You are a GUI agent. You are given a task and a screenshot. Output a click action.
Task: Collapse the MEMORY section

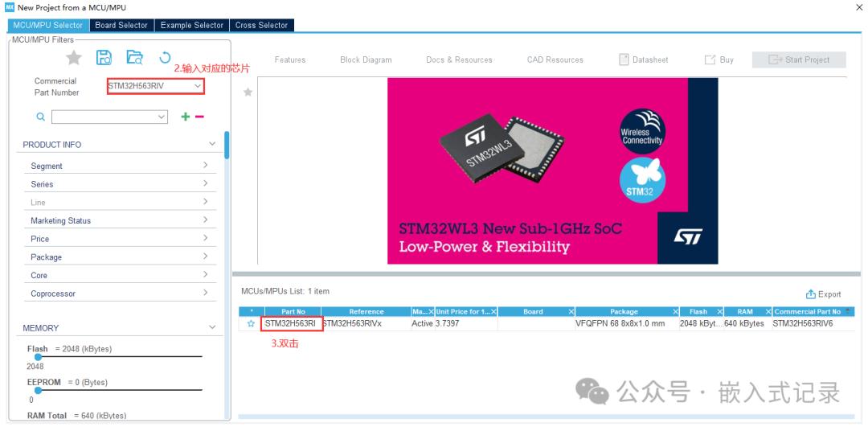click(x=212, y=327)
